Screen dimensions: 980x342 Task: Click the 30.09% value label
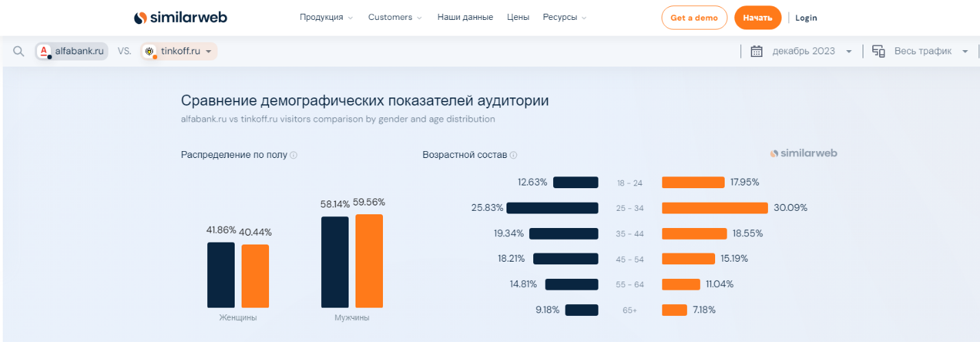(x=791, y=207)
